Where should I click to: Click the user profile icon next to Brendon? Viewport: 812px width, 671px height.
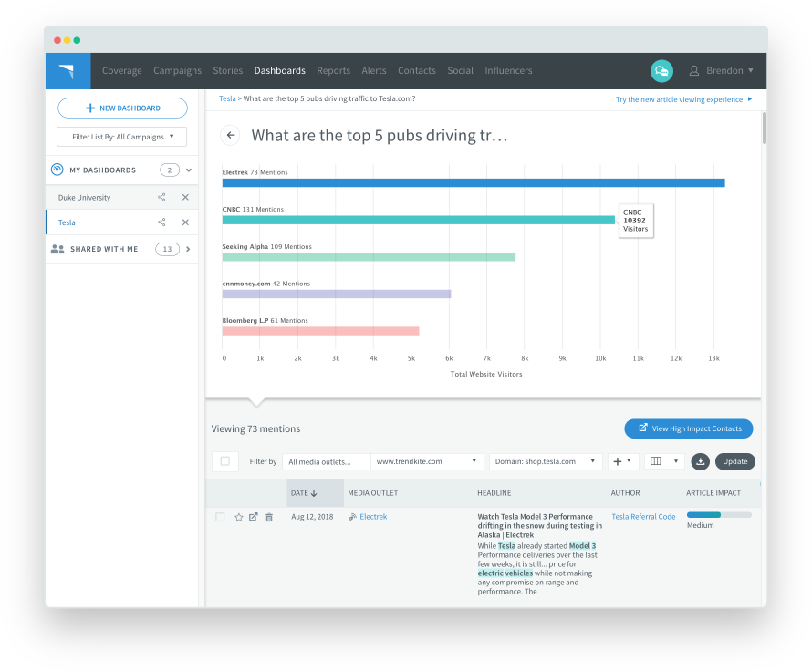pyautogui.click(x=694, y=71)
